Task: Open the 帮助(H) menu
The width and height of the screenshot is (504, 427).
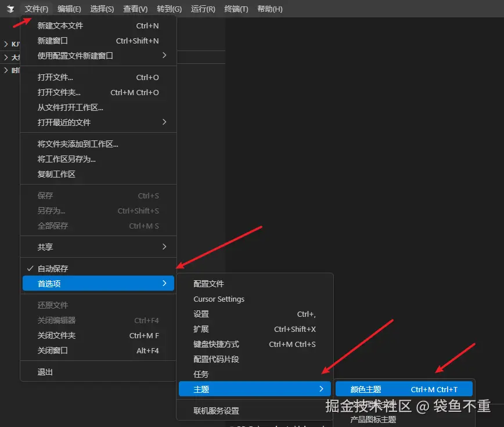Action: point(269,9)
